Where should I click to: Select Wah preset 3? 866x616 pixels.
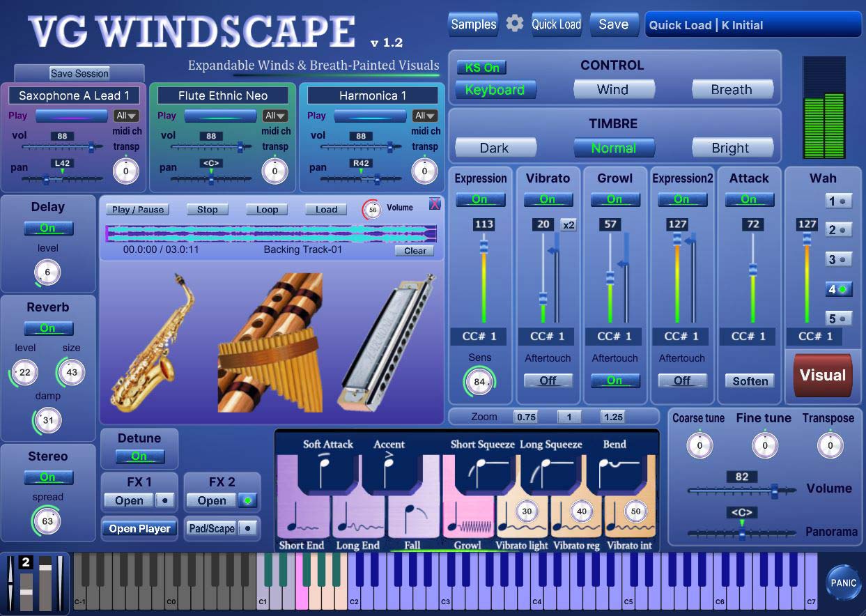click(x=838, y=259)
